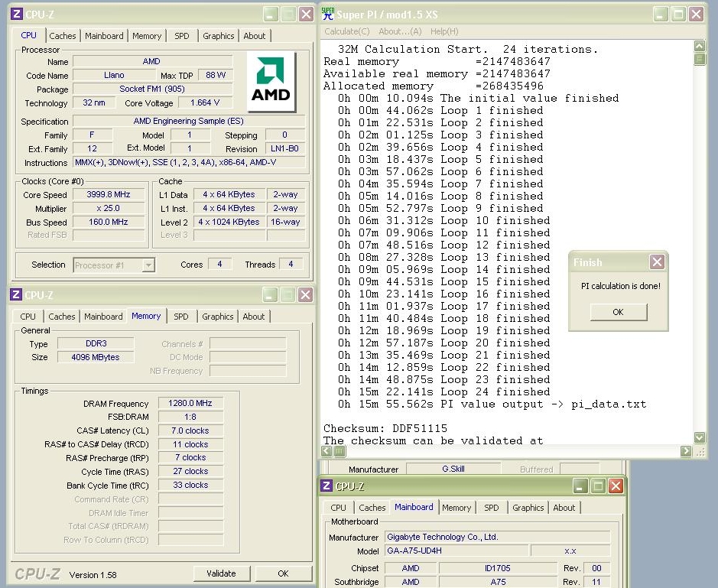Image resolution: width=718 pixels, height=588 pixels.
Task: Select the active CPU tab in the top CPU-Z window
Action: 28,35
